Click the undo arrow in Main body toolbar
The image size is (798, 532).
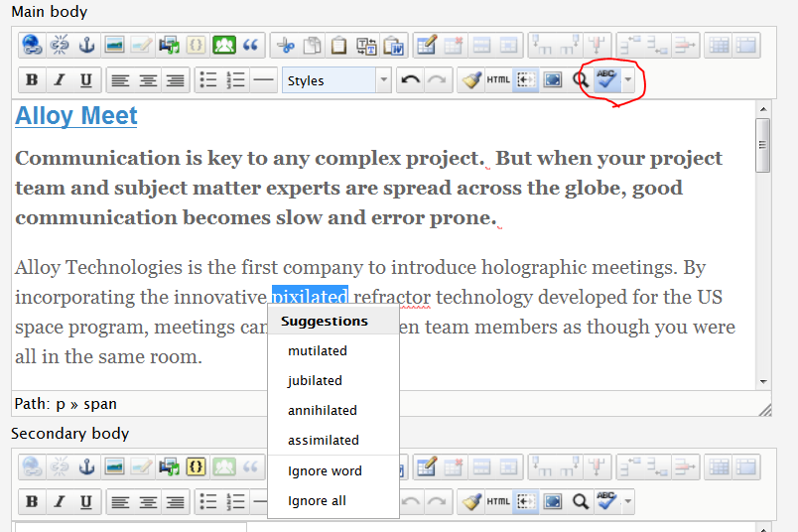pos(409,80)
